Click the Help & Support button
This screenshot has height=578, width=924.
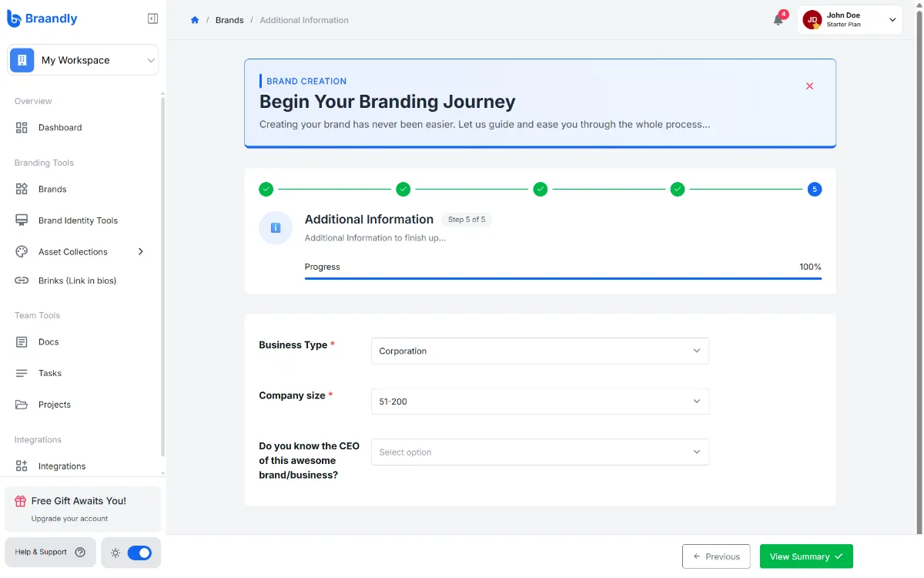(50, 552)
